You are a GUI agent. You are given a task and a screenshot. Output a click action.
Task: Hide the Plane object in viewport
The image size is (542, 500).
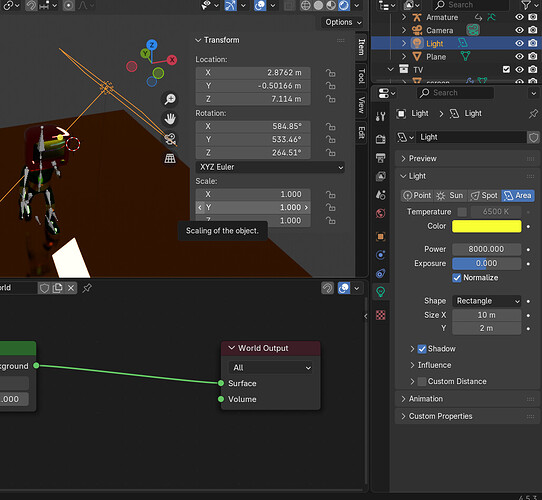tap(519, 56)
